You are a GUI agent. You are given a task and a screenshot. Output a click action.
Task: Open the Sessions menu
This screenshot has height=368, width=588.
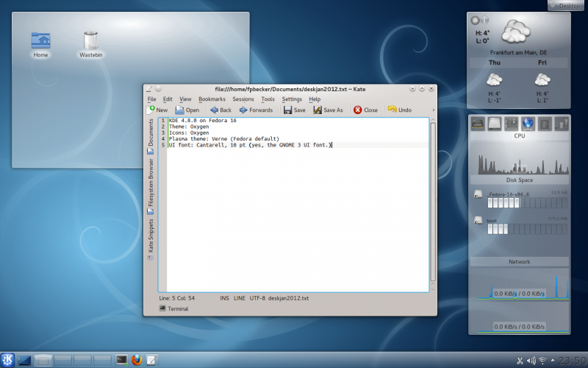point(243,99)
